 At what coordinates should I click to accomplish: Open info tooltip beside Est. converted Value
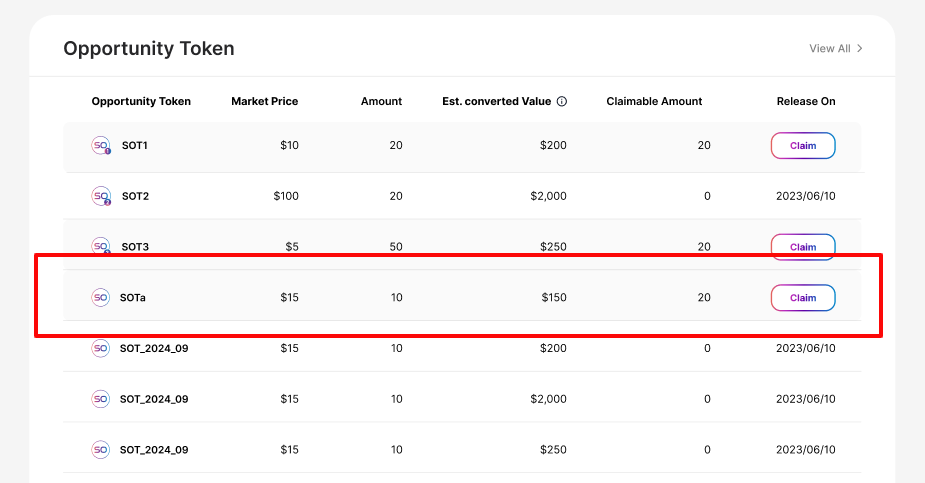coord(562,102)
